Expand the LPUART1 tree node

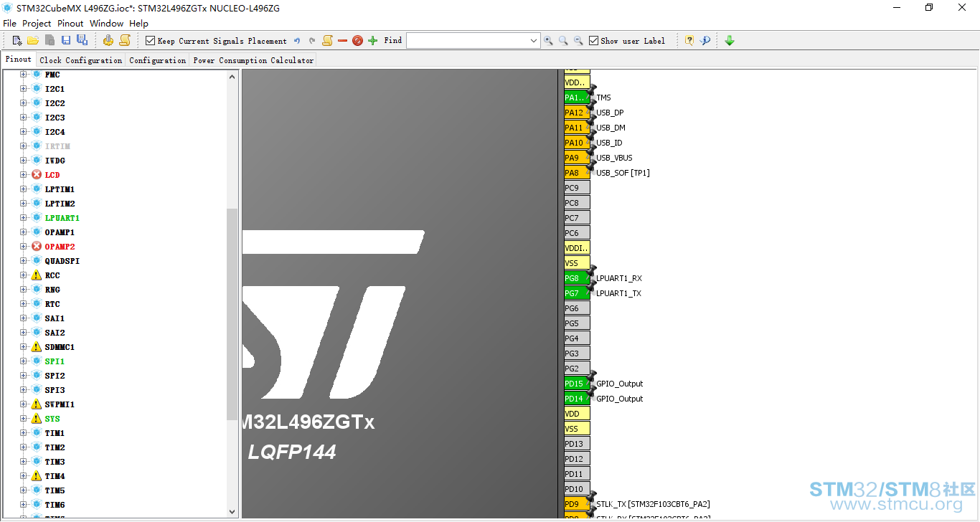pyautogui.click(x=23, y=218)
